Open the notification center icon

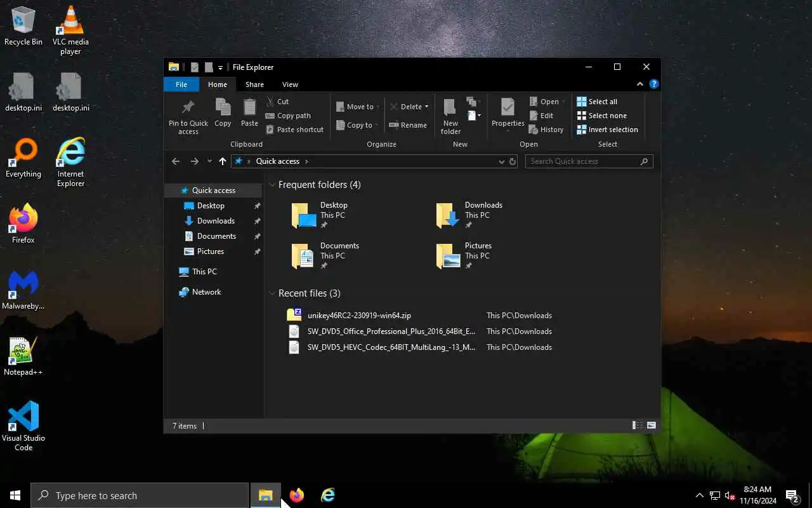point(792,495)
